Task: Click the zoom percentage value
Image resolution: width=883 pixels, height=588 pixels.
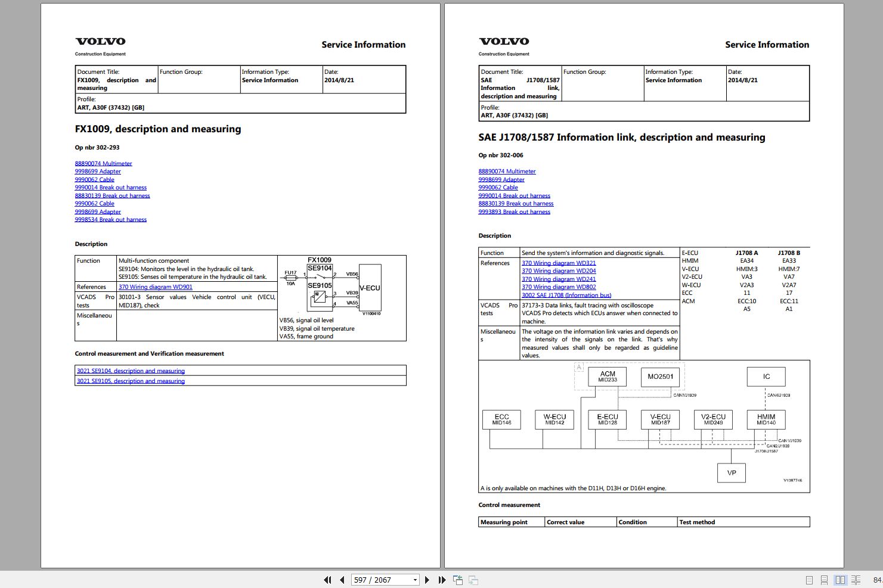Action: click(876, 580)
